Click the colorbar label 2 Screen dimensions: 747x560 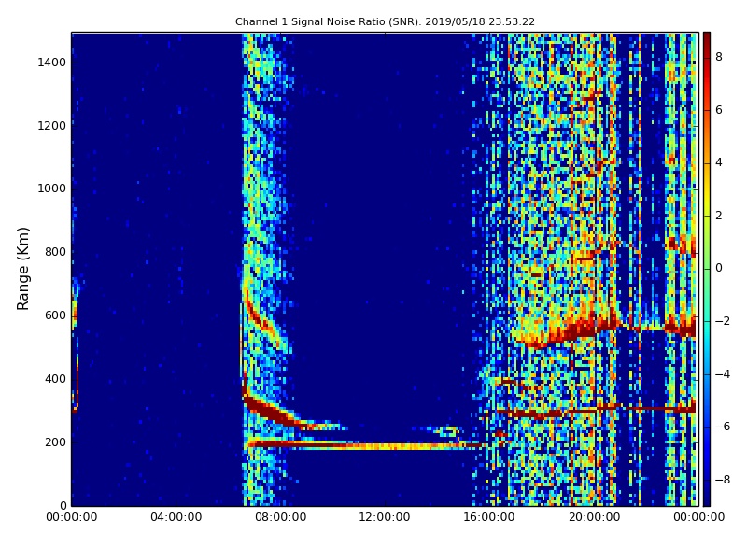tap(719, 216)
